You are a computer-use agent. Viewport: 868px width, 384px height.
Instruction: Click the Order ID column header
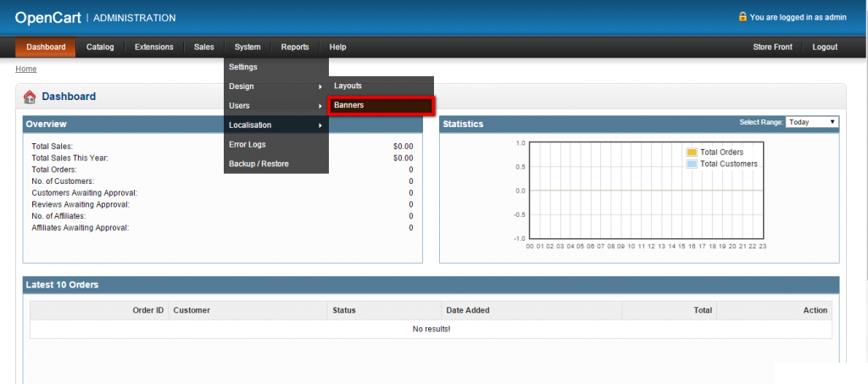click(x=99, y=310)
